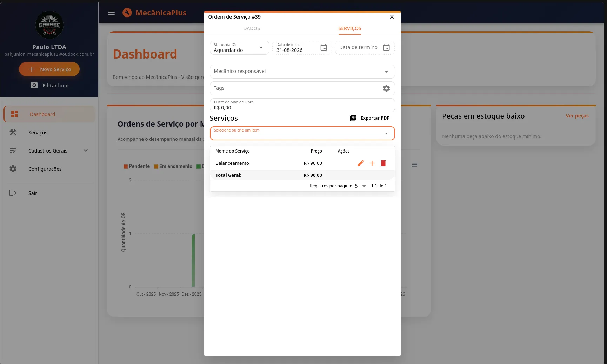Open Configurações in the sidebar
The height and width of the screenshot is (364, 607).
pyautogui.click(x=49, y=169)
